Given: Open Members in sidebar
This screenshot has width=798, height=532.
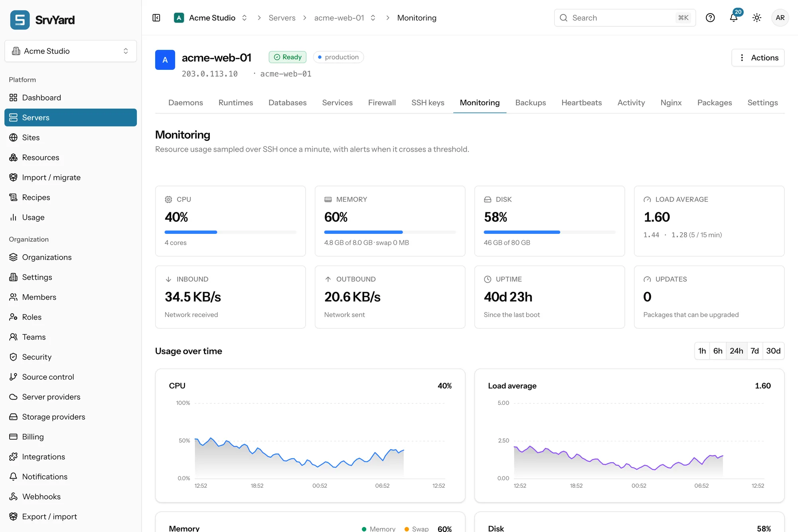Looking at the screenshot, I should coord(71,297).
